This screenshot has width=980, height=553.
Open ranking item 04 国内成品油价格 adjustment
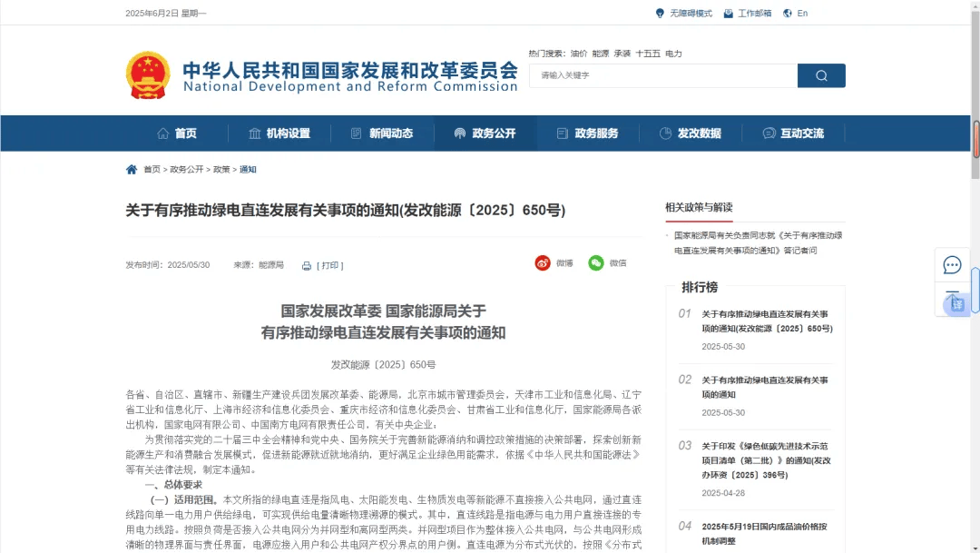[764, 534]
